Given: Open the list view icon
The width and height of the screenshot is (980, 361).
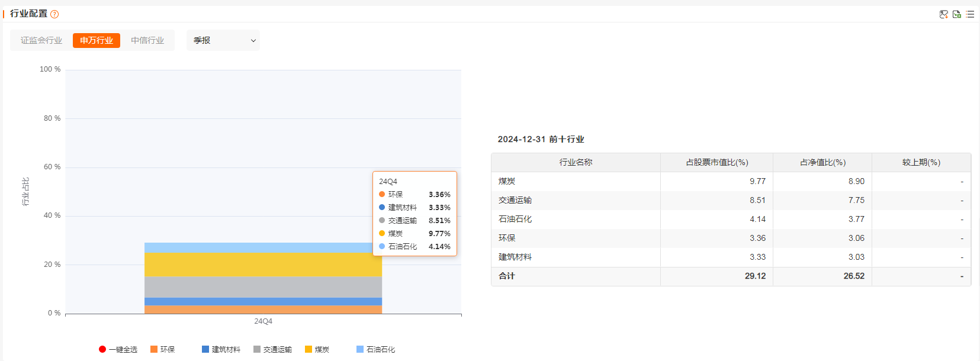Looking at the screenshot, I should point(970,14).
